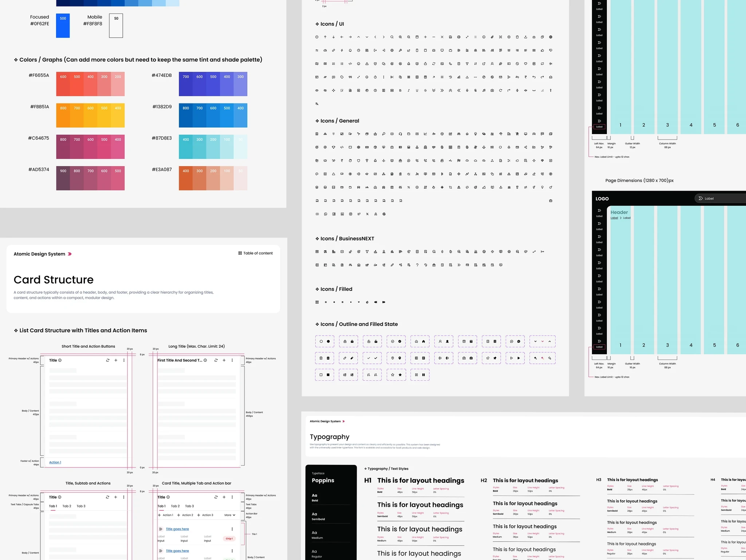Click the outline trash icon in Outline and Filled State
The image size is (746, 560).
321,358
